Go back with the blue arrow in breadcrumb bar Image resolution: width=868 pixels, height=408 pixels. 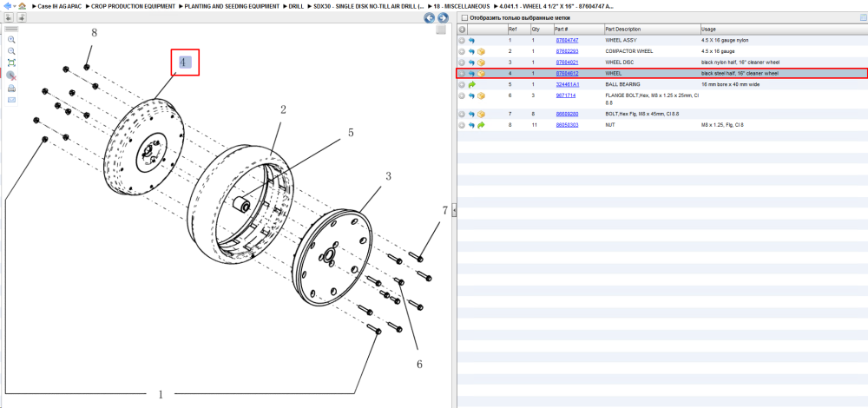tap(7, 5)
